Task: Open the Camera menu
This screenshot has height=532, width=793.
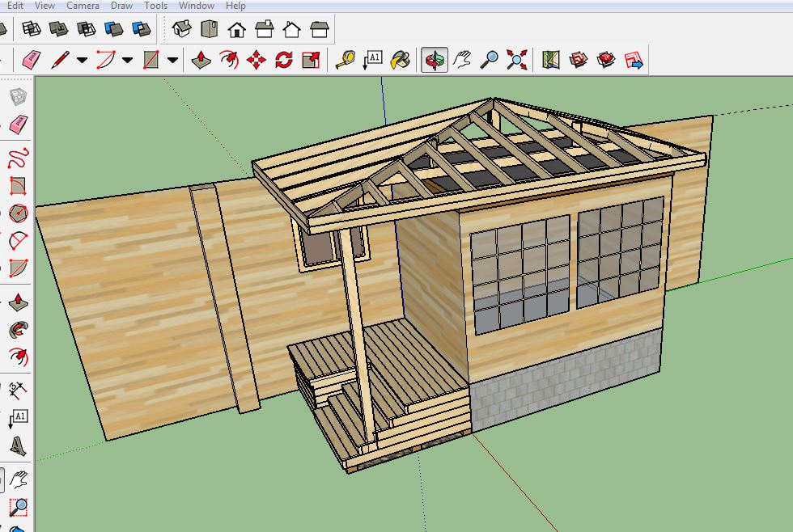Action: (83, 6)
